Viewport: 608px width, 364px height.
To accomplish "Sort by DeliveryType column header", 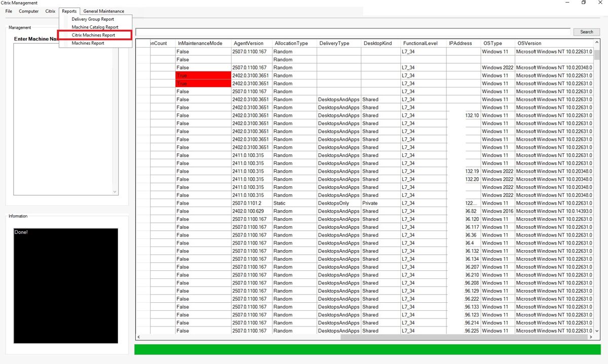I will click(x=339, y=44).
